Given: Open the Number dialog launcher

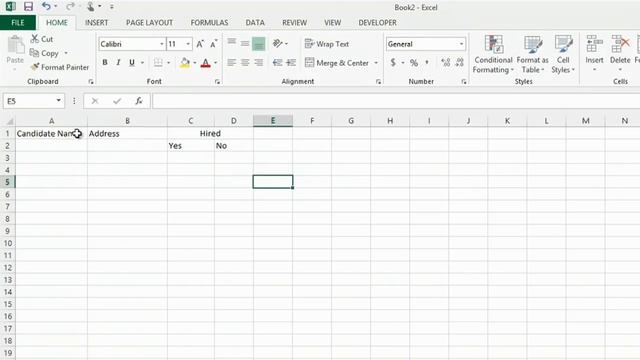Looking at the screenshot, I should point(464,82).
